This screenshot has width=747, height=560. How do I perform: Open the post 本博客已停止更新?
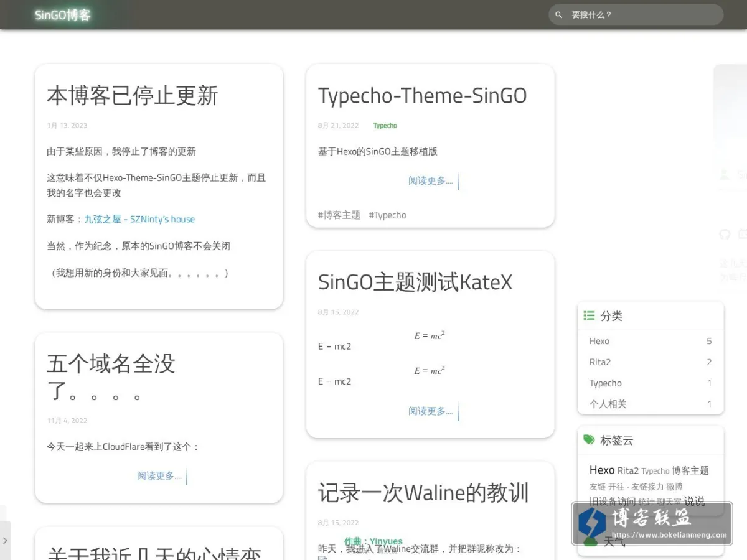pos(133,96)
